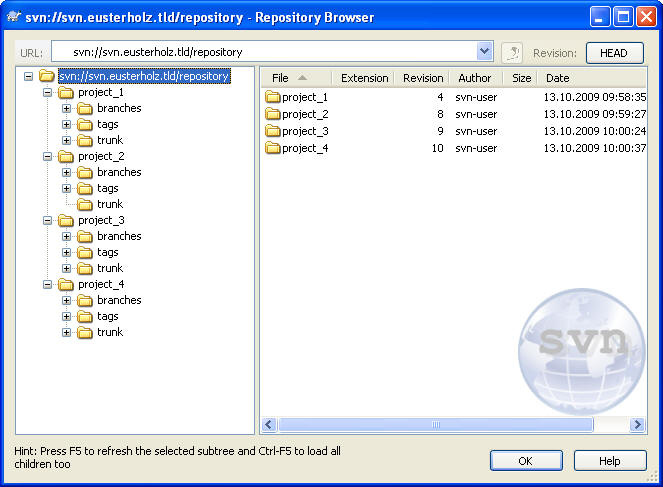Click the project_1 folder icon in file list
Image resolution: width=663 pixels, height=487 pixels.
pos(273,97)
